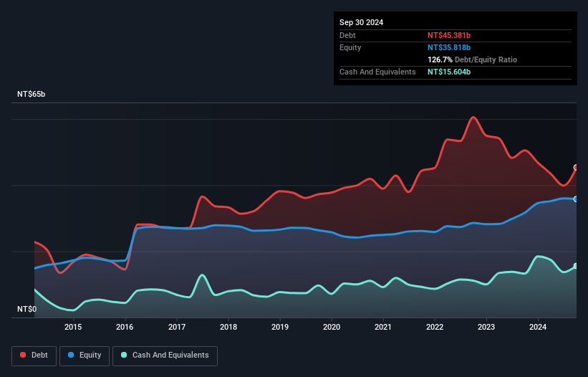Click the 2021 x-axis label
The width and height of the screenshot is (588, 377).
[383, 327]
